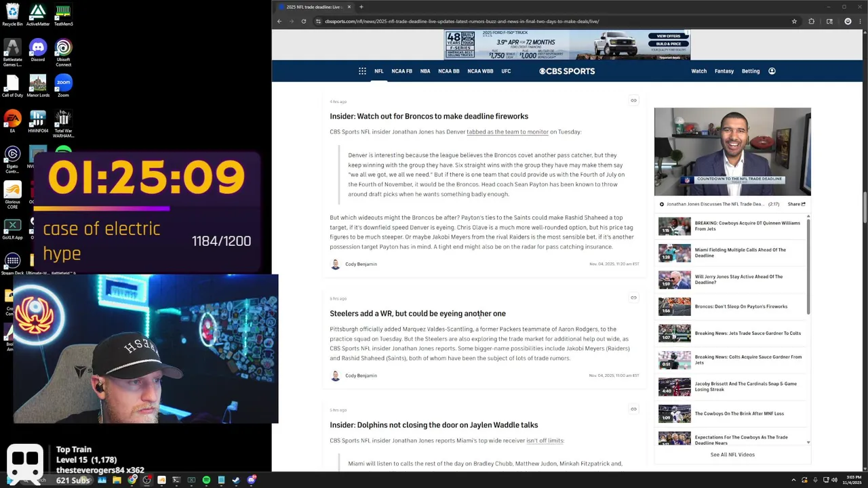Go to the NFL section
868x488 pixels.
(x=379, y=71)
